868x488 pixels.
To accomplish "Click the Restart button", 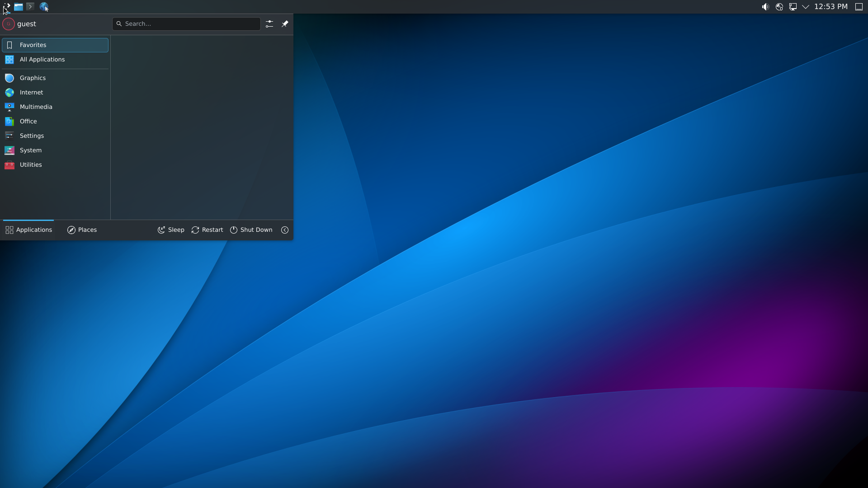I will (207, 230).
